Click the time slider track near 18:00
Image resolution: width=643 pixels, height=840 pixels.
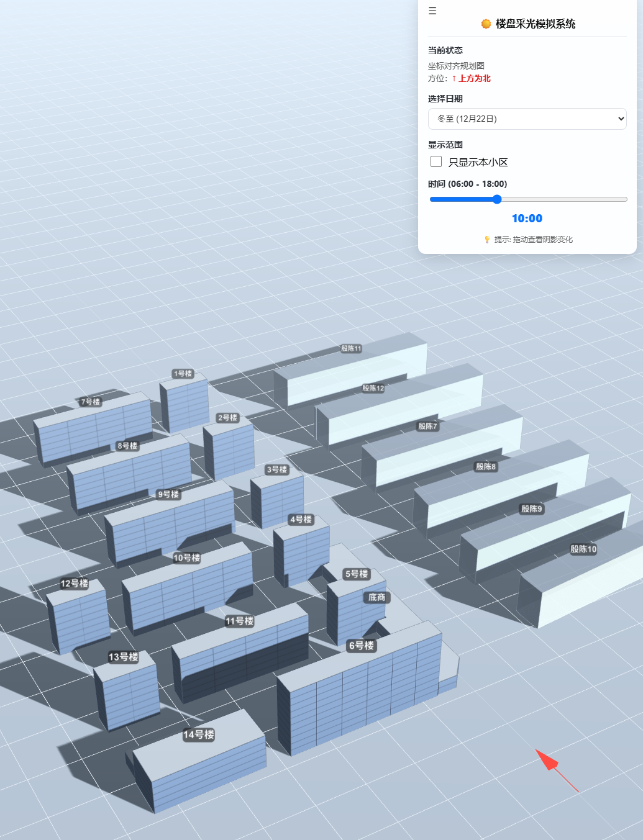pyautogui.click(x=624, y=199)
